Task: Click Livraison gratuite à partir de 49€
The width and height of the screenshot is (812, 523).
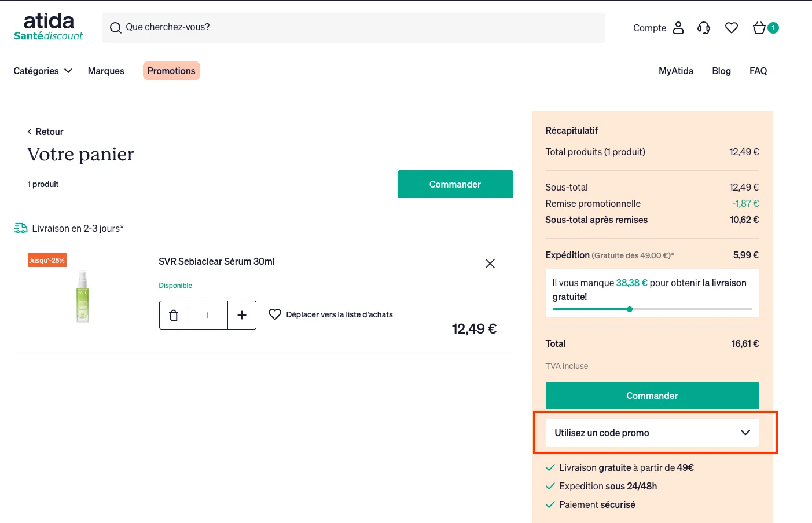Action: (626, 467)
